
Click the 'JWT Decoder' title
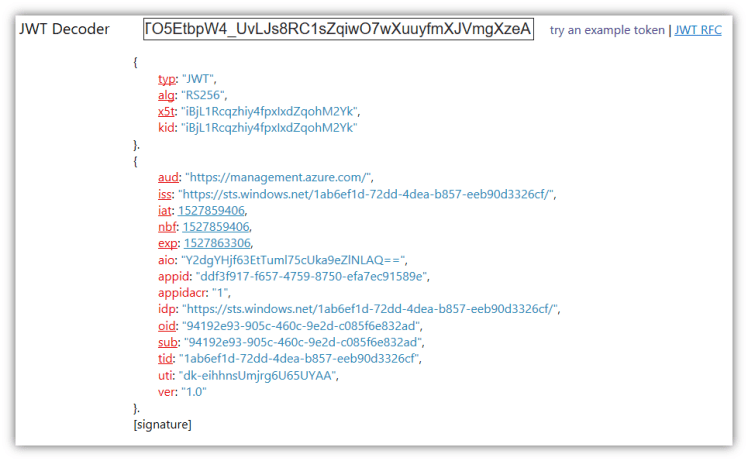click(65, 29)
